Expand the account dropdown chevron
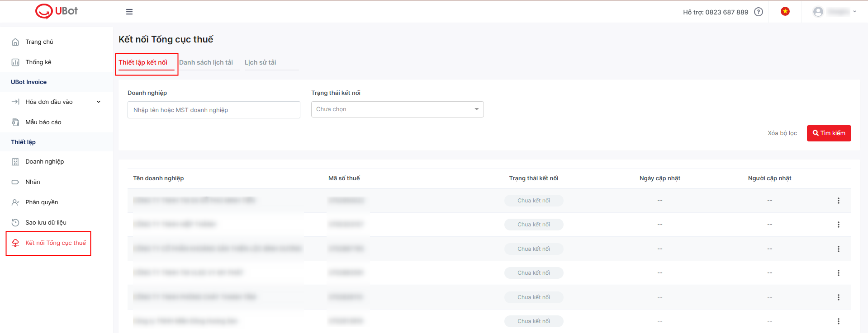868x333 pixels. click(854, 12)
